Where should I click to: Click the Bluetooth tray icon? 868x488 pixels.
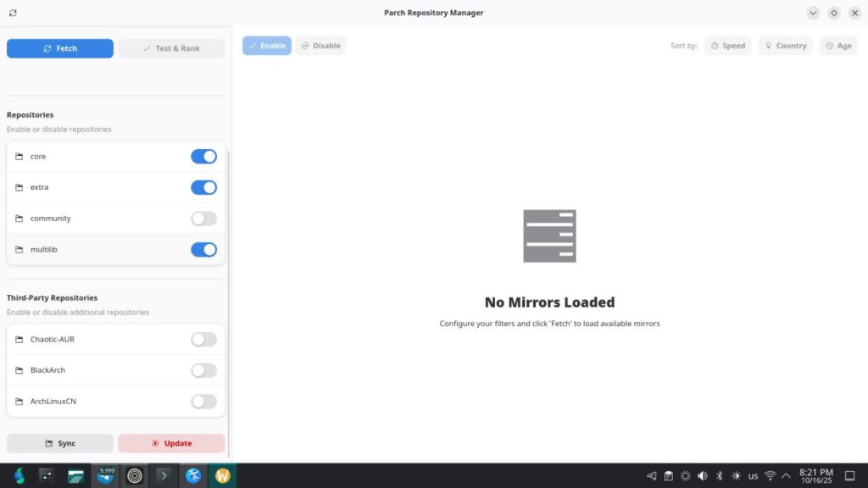coord(719,476)
